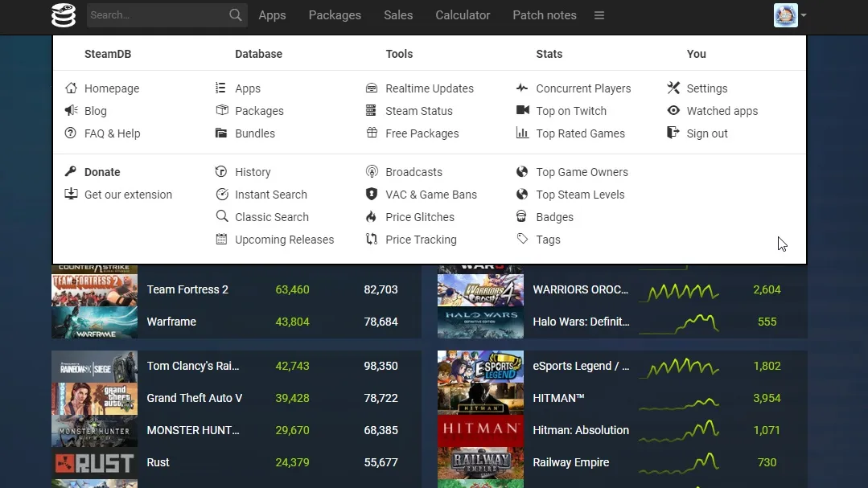Click the search magnifier icon
Screen dimensions: 868x488
click(x=235, y=15)
